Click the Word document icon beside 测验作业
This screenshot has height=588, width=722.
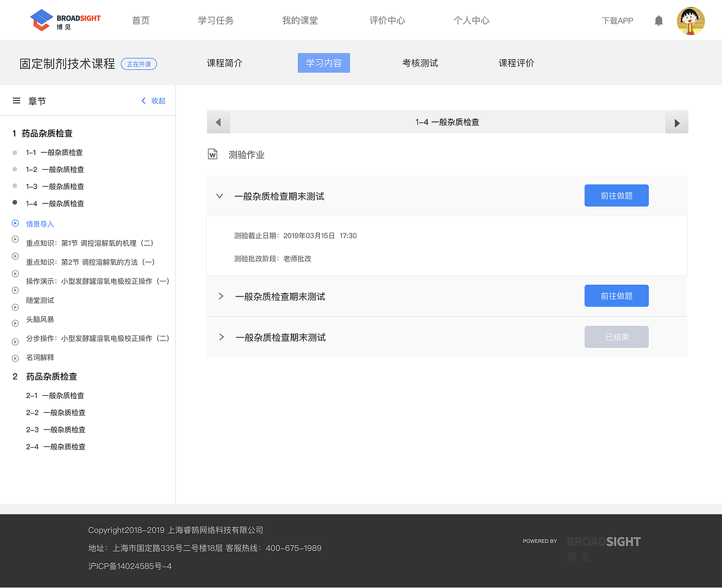tap(212, 154)
